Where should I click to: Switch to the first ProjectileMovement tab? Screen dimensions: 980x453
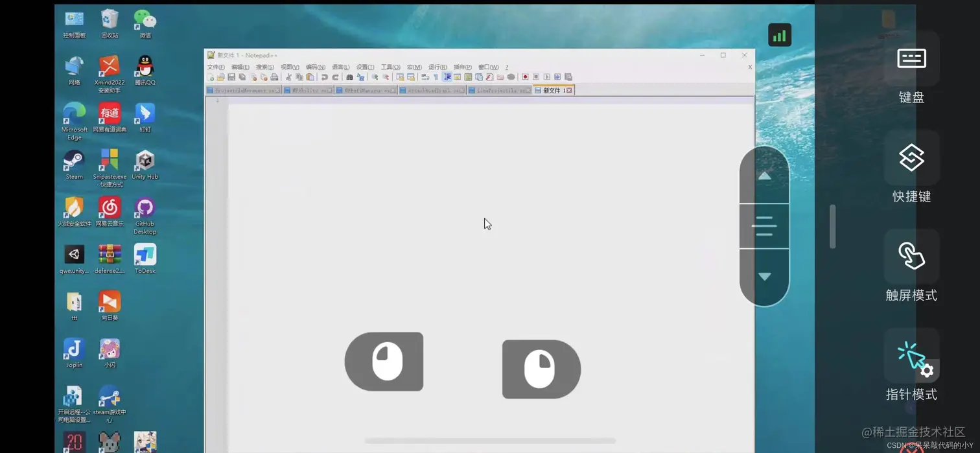click(x=243, y=91)
